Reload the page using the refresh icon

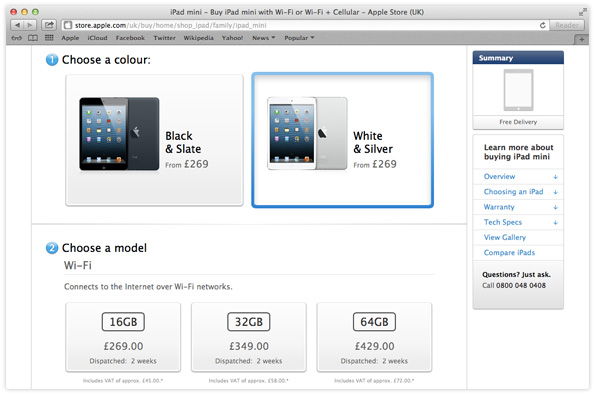[542, 25]
